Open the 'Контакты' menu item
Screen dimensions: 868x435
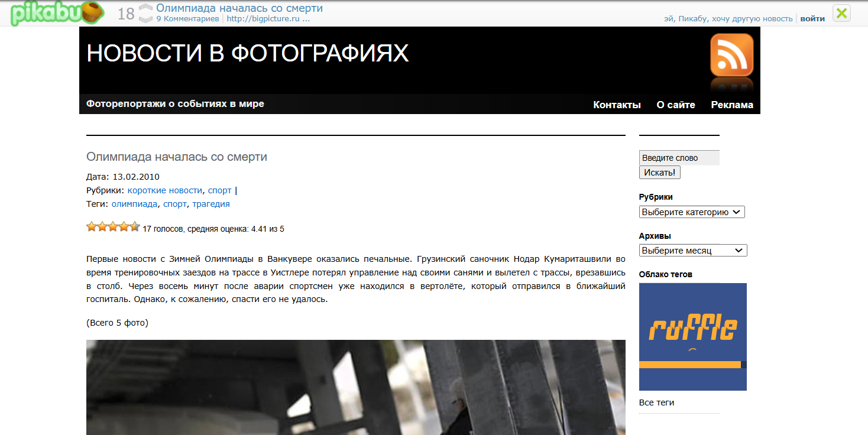pyautogui.click(x=617, y=105)
